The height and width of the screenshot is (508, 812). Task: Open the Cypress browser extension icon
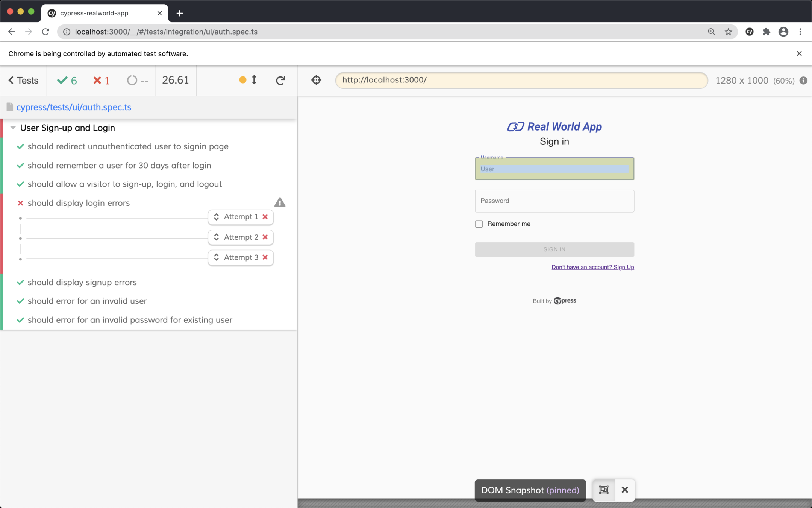point(749,32)
